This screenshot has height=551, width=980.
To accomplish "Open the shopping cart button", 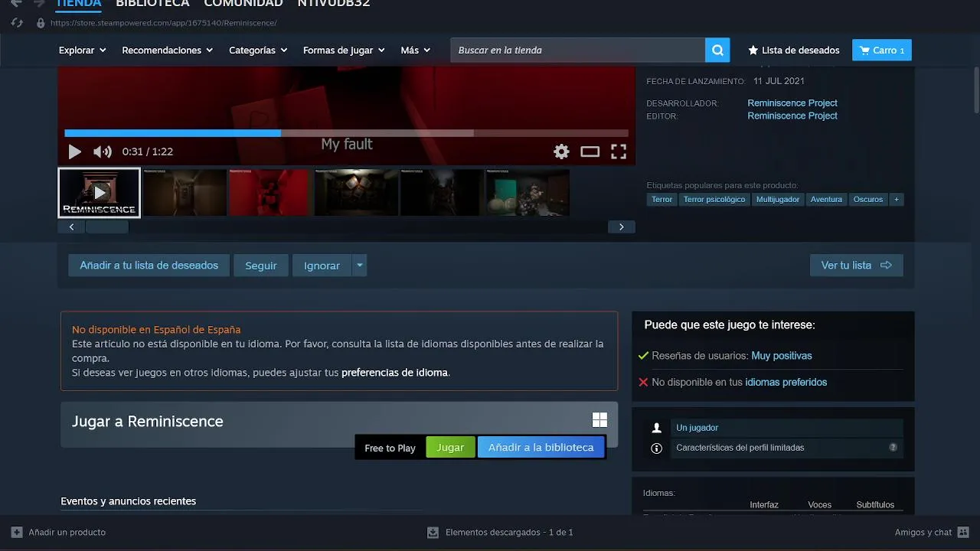I will (882, 51).
